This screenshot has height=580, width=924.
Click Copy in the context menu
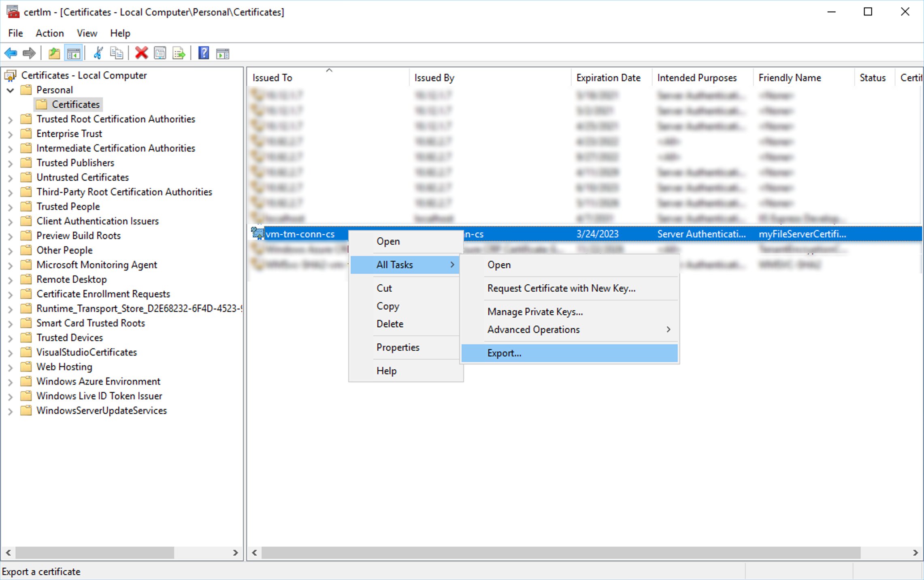405,306
